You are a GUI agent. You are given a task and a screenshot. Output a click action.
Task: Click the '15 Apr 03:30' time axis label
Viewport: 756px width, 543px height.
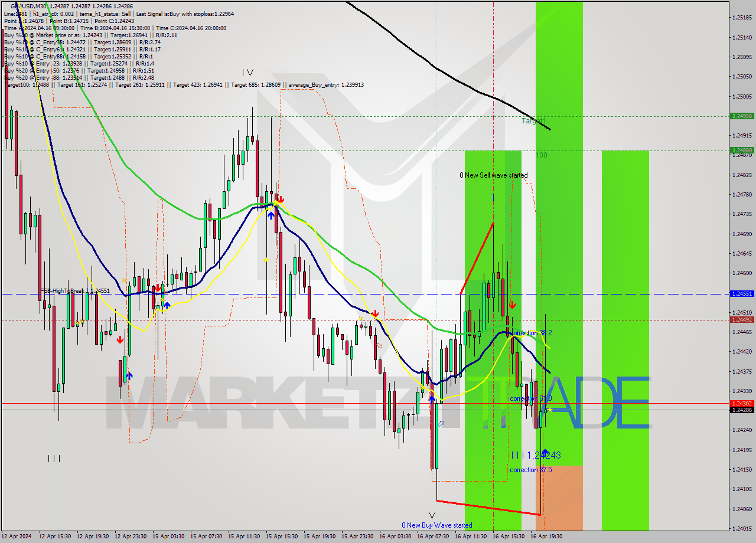click(x=169, y=537)
